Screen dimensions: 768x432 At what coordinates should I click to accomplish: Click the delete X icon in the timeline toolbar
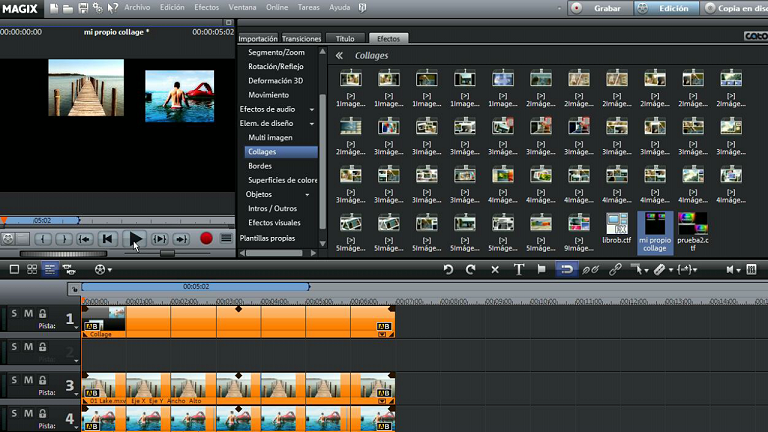click(x=495, y=269)
